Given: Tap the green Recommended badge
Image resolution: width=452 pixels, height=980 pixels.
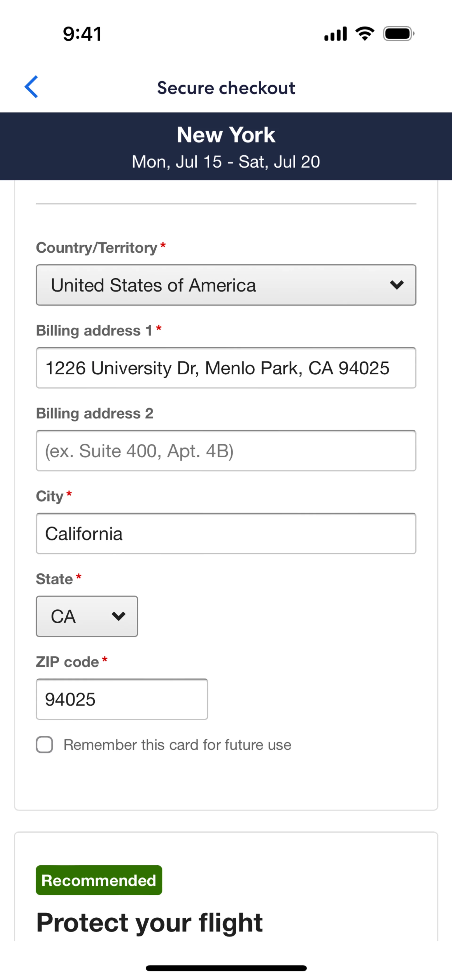Looking at the screenshot, I should pos(99,880).
